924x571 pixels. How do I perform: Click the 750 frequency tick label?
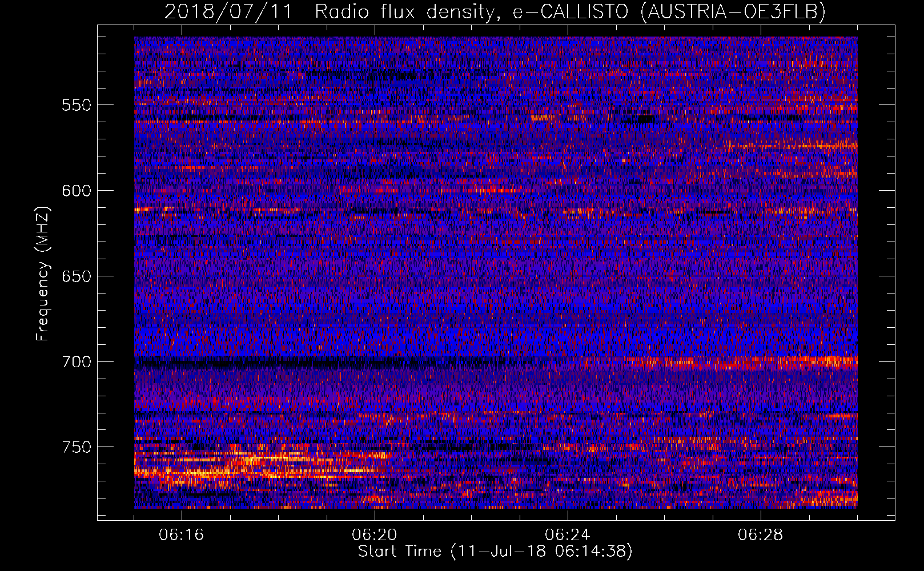coord(77,447)
